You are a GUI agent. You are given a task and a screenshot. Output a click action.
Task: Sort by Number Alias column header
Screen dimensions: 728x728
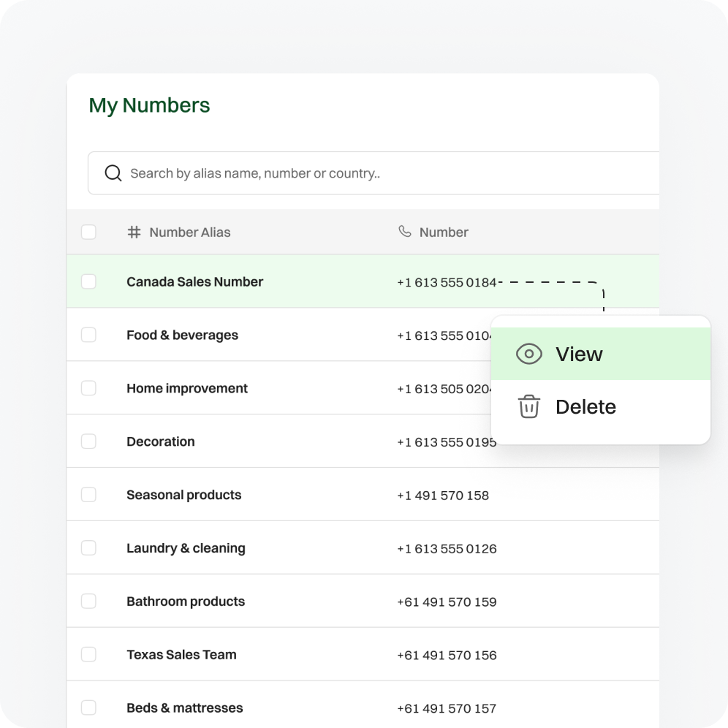click(x=189, y=232)
